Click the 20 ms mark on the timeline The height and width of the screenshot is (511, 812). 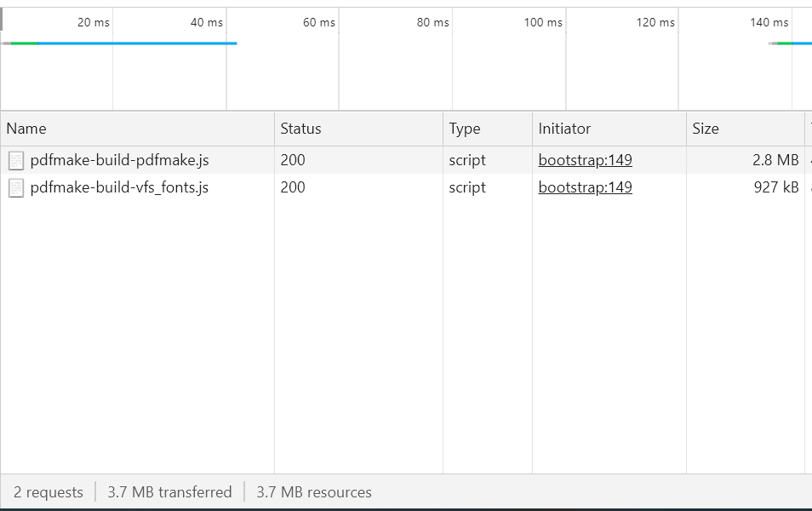(94, 22)
